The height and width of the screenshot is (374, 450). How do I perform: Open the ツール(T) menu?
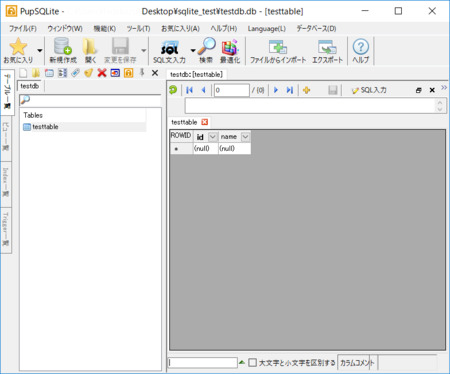click(138, 29)
